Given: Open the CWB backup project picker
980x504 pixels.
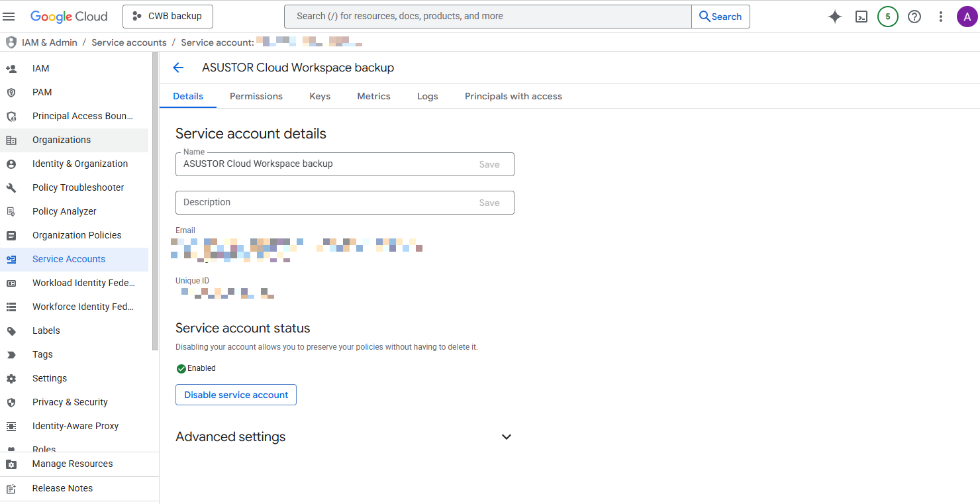Looking at the screenshot, I should tap(168, 17).
